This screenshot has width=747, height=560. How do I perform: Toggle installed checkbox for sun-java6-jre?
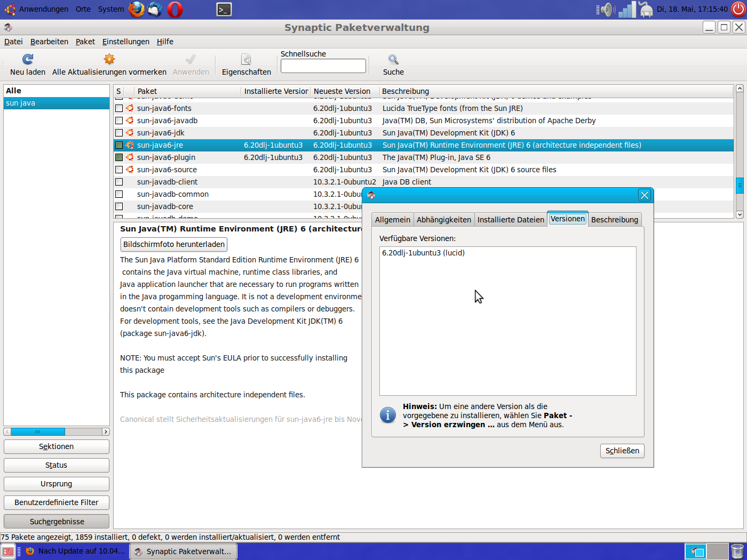pos(119,145)
